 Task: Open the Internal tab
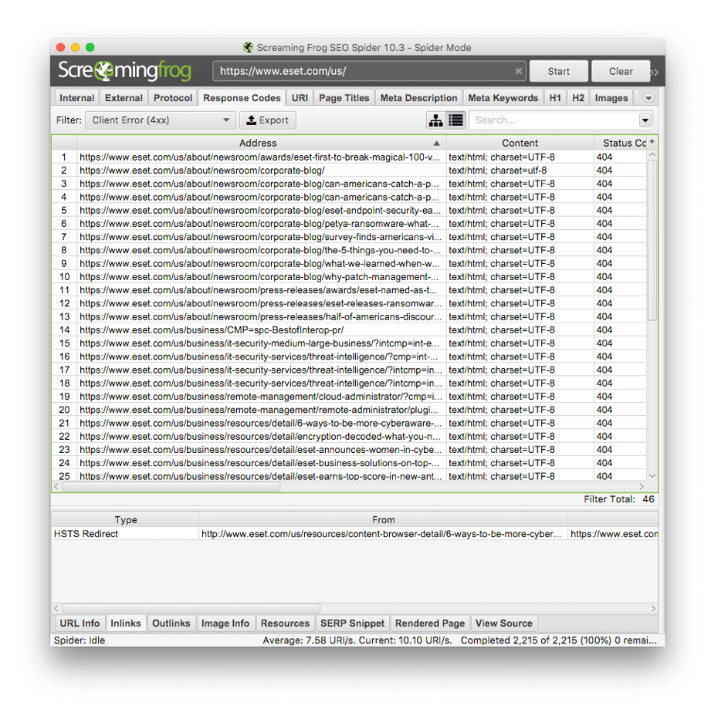tap(77, 98)
